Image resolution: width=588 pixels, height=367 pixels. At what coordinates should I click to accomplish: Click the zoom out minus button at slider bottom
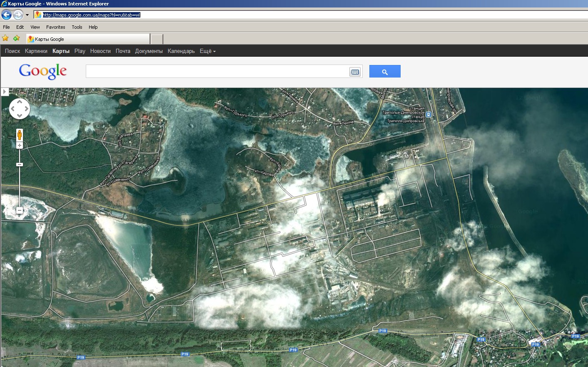[x=20, y=211]
